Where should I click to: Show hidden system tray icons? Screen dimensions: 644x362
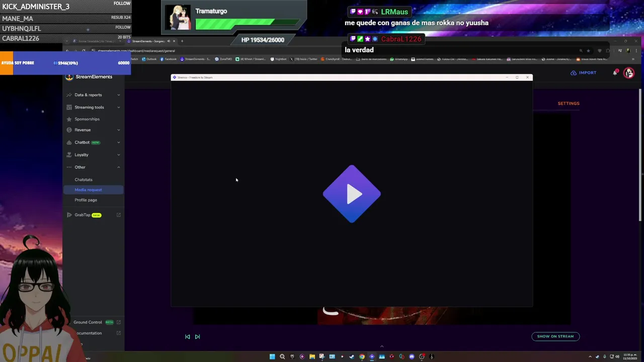coord(590,356)
